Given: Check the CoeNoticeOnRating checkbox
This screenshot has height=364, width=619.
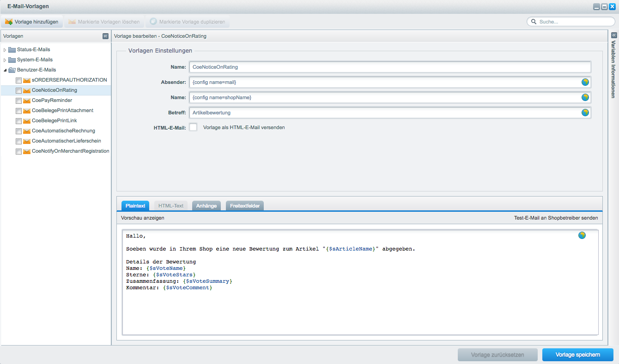Looking at the screenshot, I should pos(18,91).
